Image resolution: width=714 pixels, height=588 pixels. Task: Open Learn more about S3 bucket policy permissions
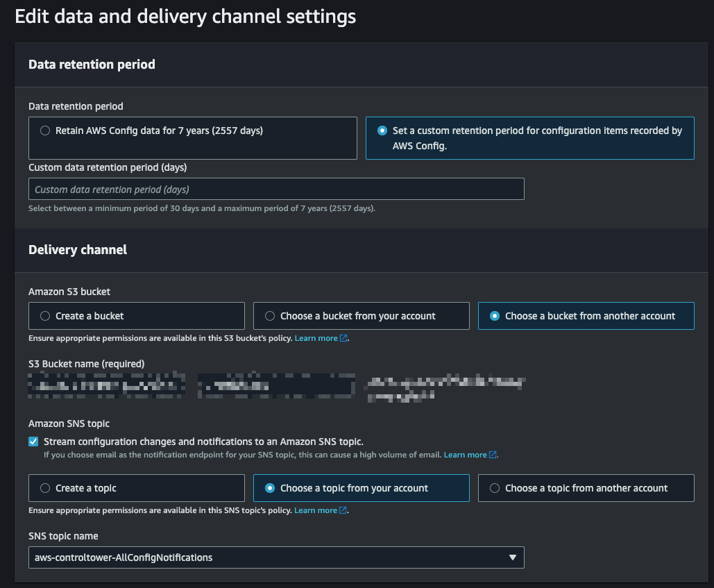point(316,338)
